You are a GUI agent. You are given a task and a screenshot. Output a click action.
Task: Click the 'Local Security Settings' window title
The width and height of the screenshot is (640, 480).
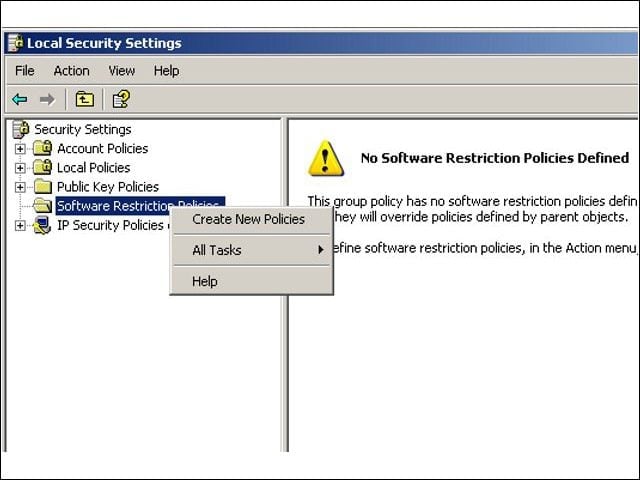104,43
